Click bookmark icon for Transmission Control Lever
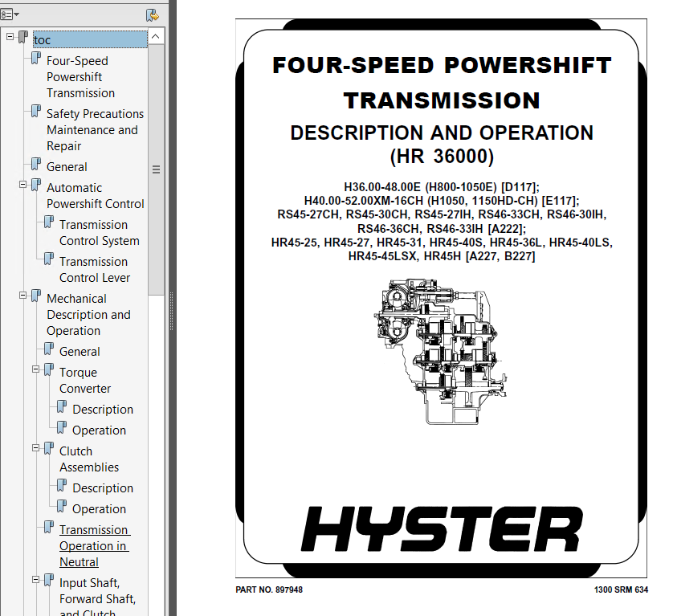The image size is (673, 616). [49, 259]
